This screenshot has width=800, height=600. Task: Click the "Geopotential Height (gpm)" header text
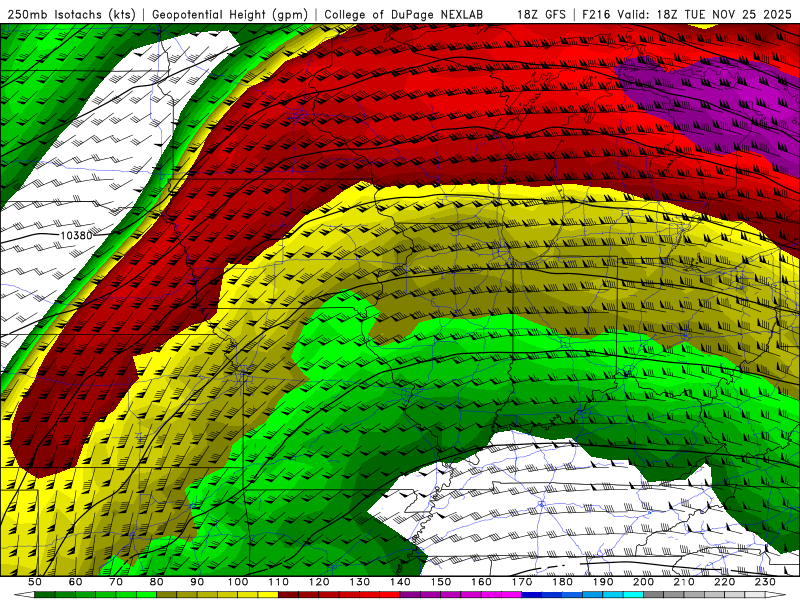tap(230, 15)
